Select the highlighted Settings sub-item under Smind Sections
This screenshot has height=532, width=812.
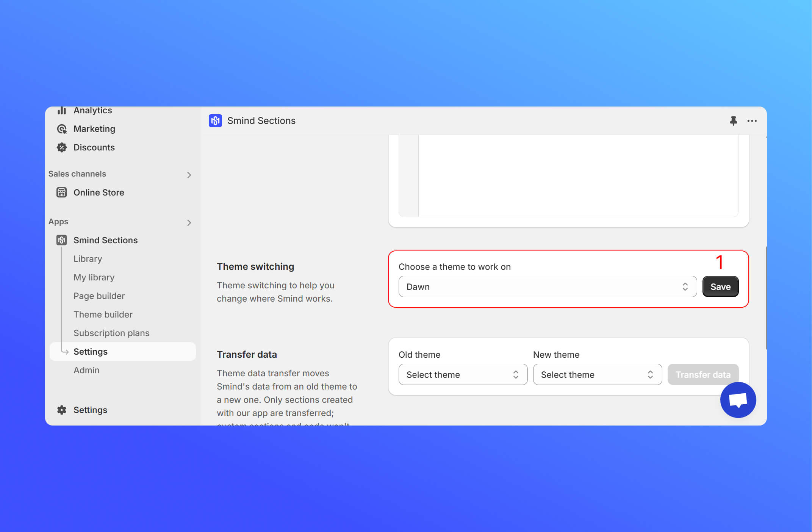[x=123, y=352]
